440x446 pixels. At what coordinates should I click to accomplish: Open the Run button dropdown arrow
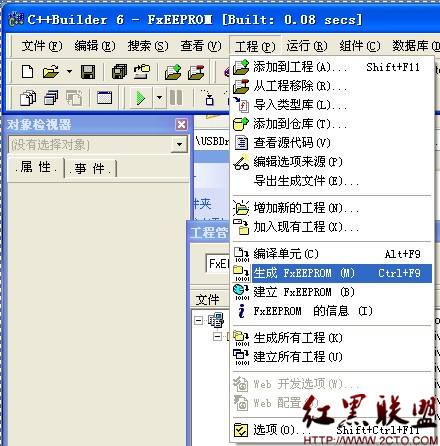tap(160, 98)
